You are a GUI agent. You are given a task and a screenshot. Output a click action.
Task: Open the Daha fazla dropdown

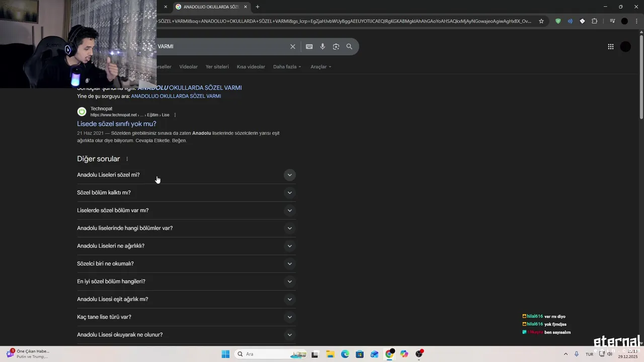click(287, 67)
